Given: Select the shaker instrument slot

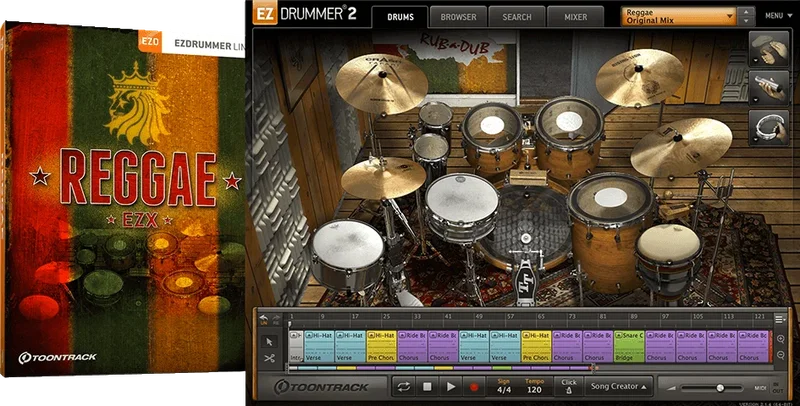Looking at the screenshot, I should point(768,88).
